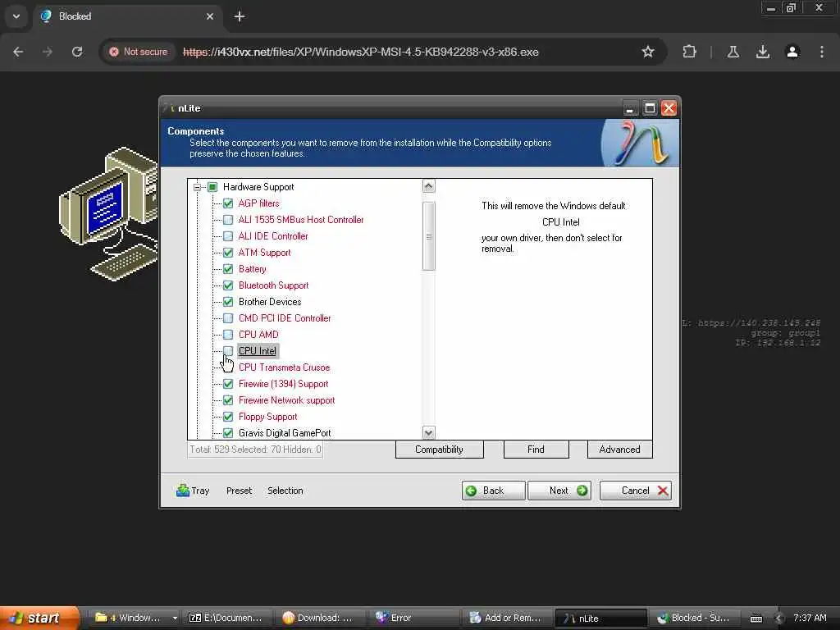Uncheck the Brother Devices checkbox
Image resolution: width=840 pixels, height=630 pixels.
point(228,302)
